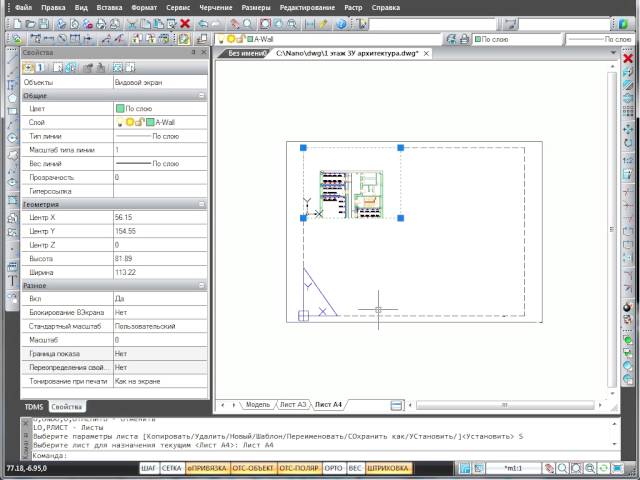The width and height of the screenshot is (640, 480).
Task: Open the Растр menu
Action: point(353,7)
